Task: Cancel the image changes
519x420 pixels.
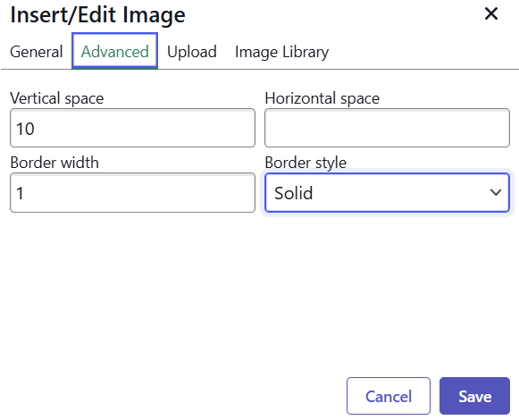Action: pyautogui.click(x=389, y=396)
